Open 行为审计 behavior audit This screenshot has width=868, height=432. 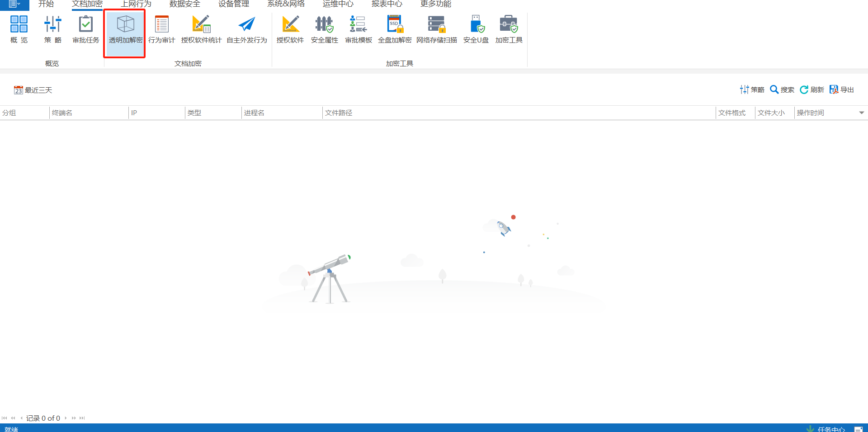pos(161,30)
